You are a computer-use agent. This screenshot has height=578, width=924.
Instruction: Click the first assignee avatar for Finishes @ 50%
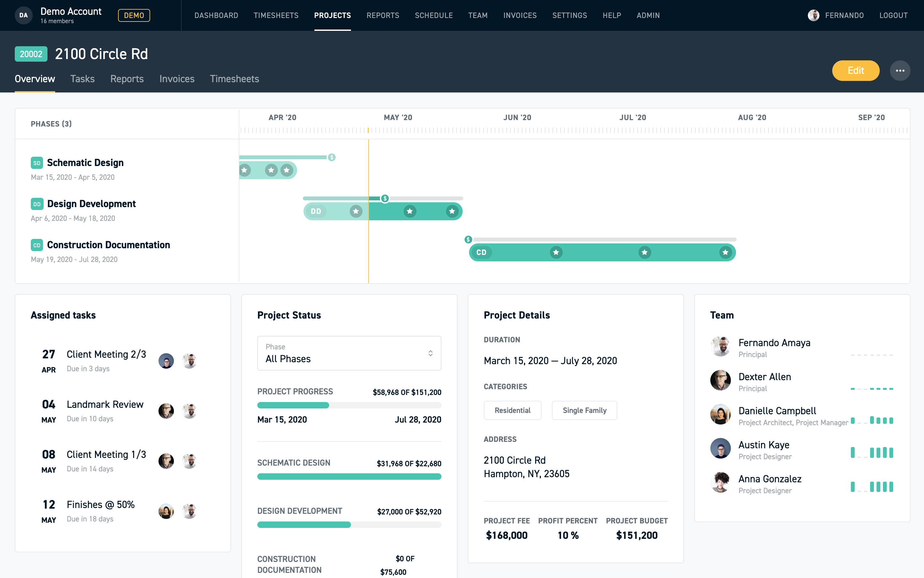pos(166,511)
